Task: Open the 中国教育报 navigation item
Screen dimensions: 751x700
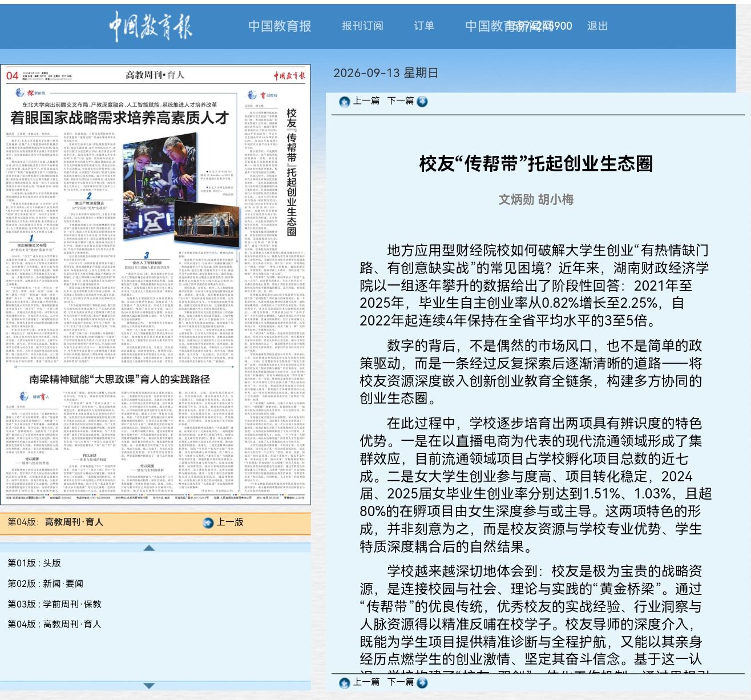Action: [x=280, y=26]
